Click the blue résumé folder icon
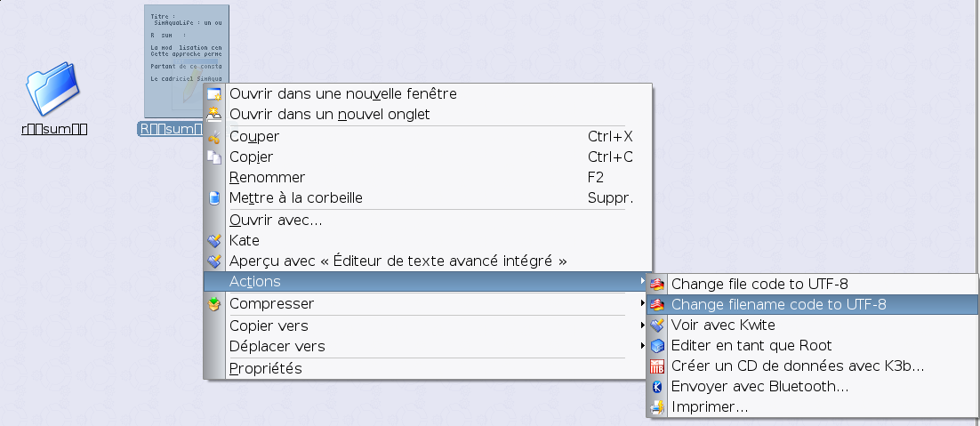Screen dimensions: 980x426 52,88
